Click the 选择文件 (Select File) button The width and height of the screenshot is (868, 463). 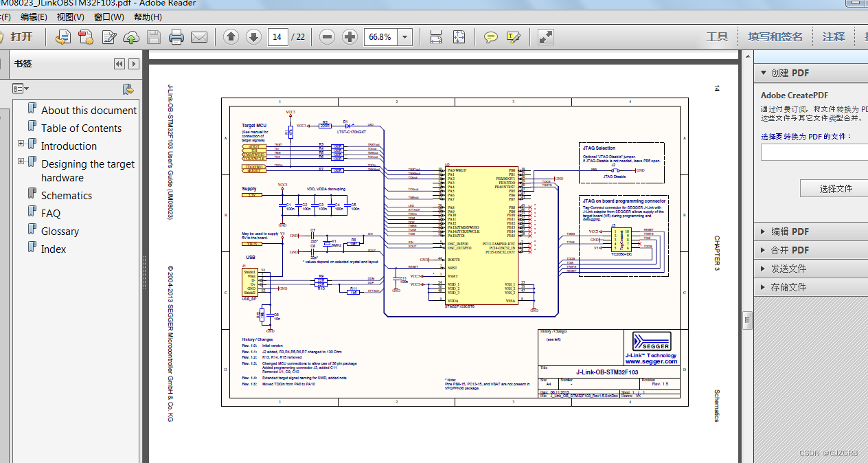(836, 188)
